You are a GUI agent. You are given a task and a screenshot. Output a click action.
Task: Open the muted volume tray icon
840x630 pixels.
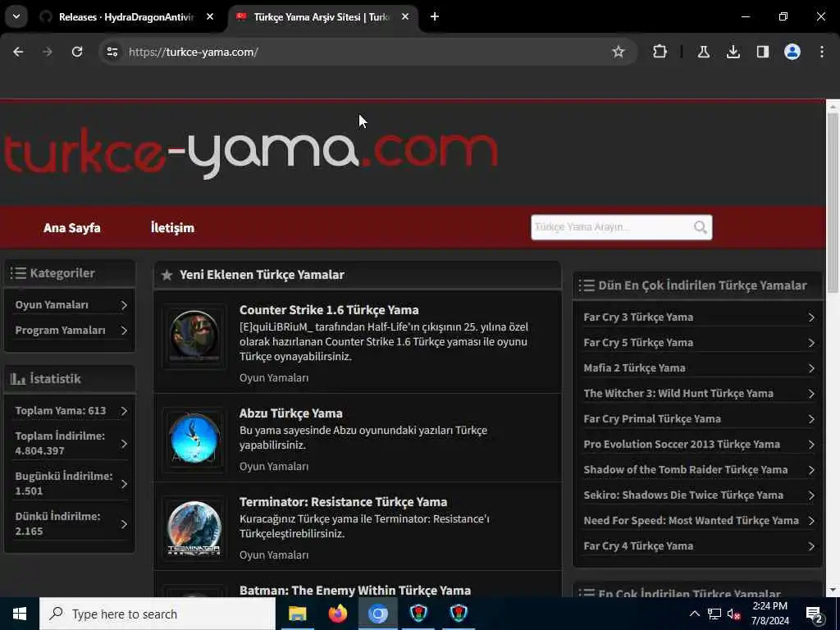pos(733,614)
